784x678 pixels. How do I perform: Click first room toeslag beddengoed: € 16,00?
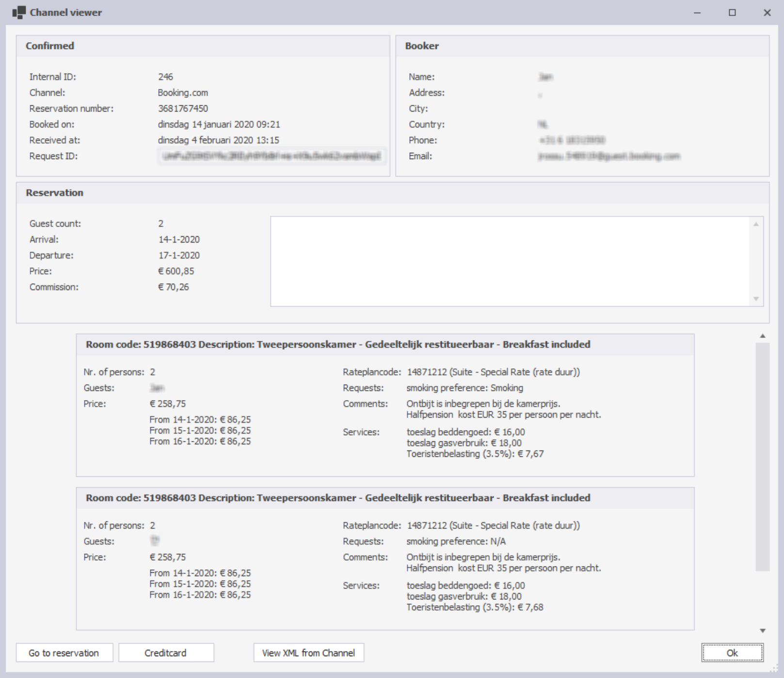[x=465, y=432]
